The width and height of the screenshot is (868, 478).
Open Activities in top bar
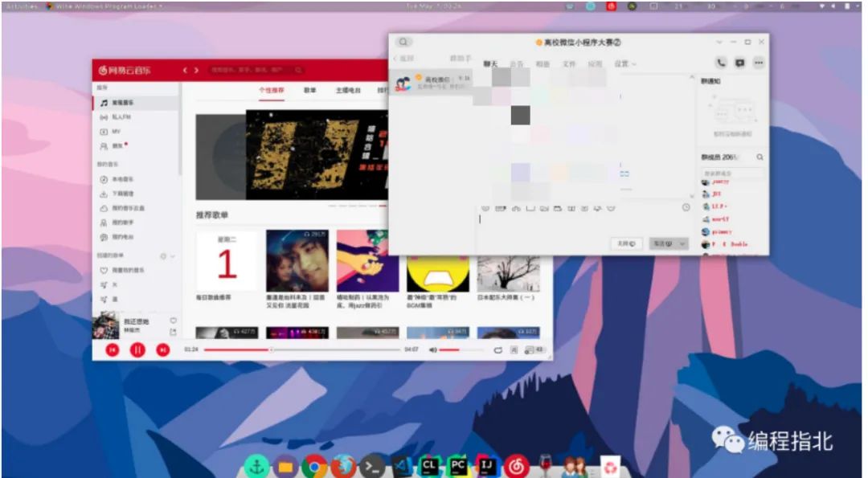[x=23, y=6]
